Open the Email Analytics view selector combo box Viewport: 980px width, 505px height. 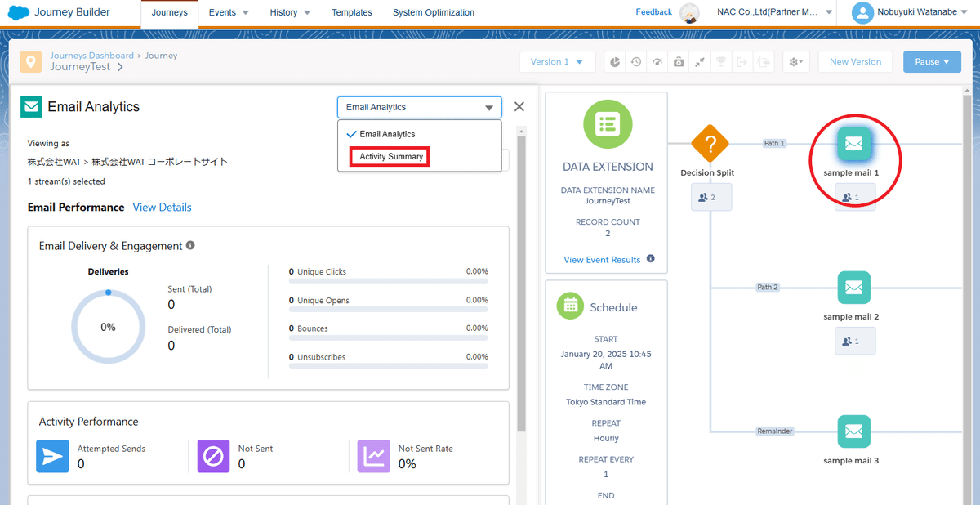click(x=419, y=107)
